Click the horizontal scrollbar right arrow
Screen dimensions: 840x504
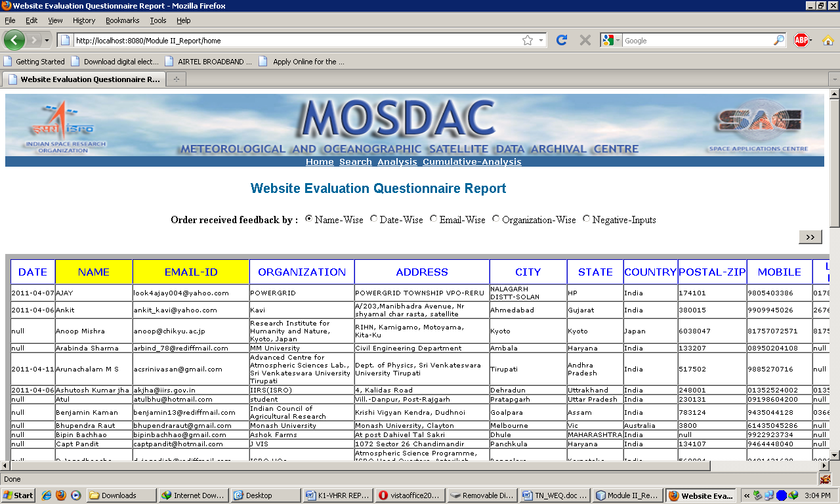point(824,465)
